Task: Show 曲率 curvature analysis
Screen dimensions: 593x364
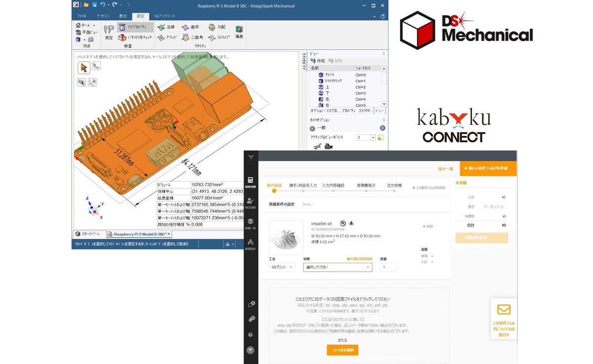Action: 191,28
